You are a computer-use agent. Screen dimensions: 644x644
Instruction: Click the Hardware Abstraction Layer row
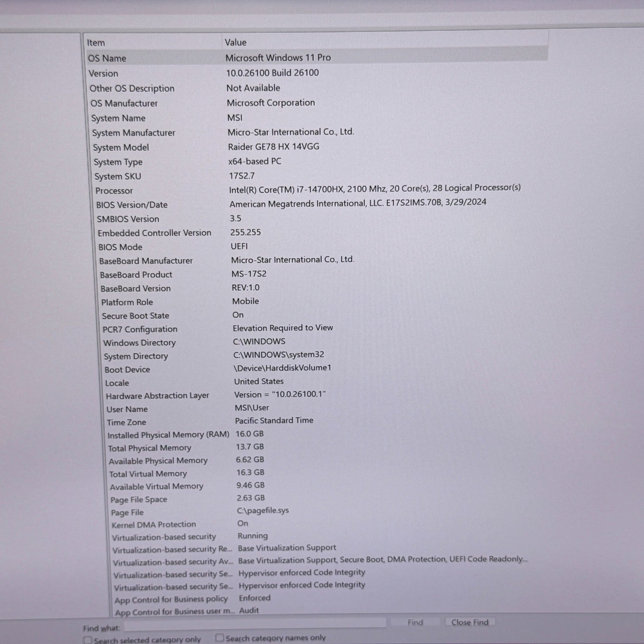[x=158, y=396]
